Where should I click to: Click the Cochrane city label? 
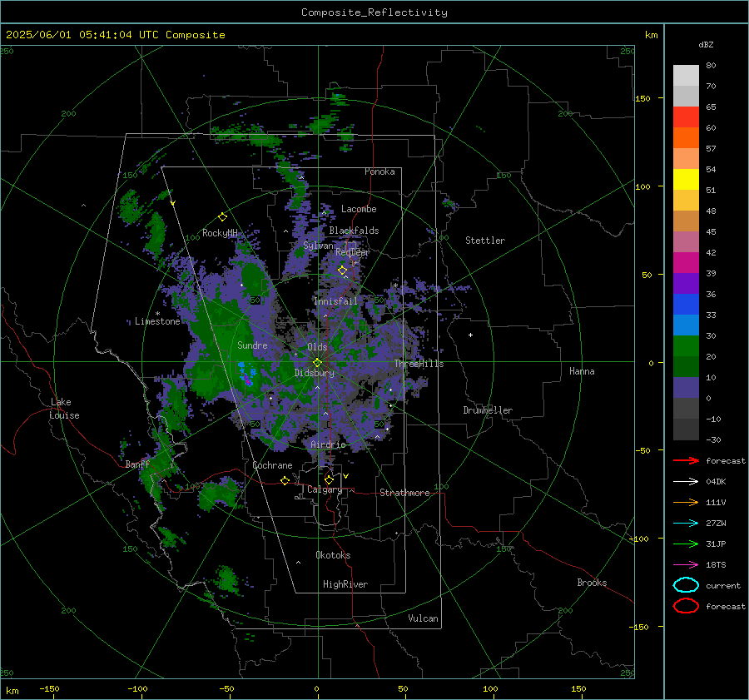(x=272, y=465)
